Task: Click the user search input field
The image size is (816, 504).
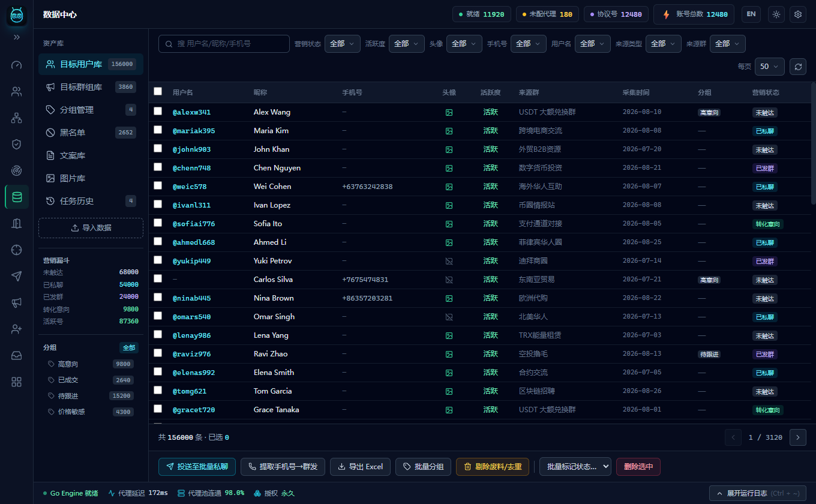Action: [224, 44]
